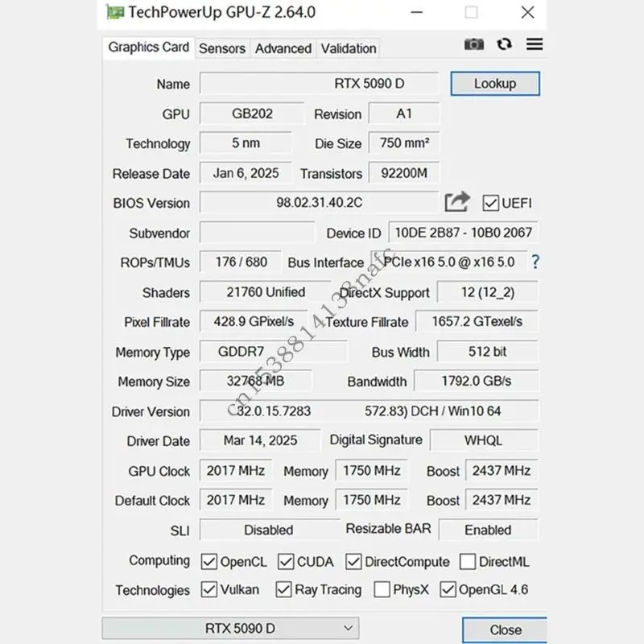Click the Revision value A1
644x644 pixels.
point(404,114)
